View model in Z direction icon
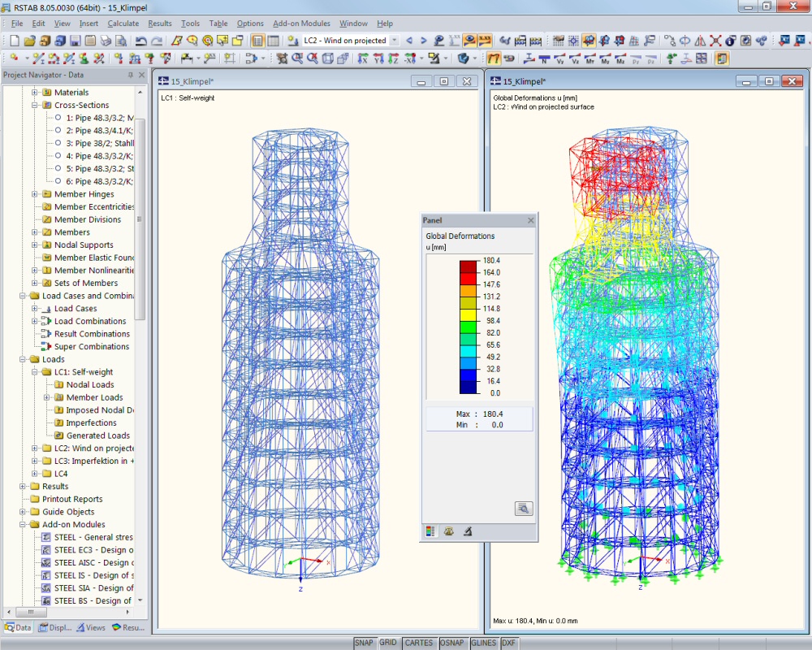 tap(394, 58)
